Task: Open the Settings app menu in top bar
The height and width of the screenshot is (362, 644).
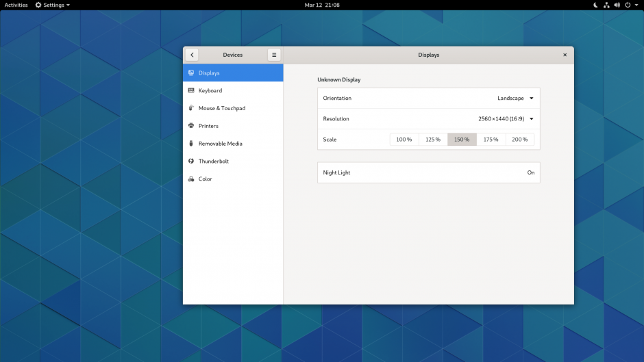Action: click(x=53, y=5)
